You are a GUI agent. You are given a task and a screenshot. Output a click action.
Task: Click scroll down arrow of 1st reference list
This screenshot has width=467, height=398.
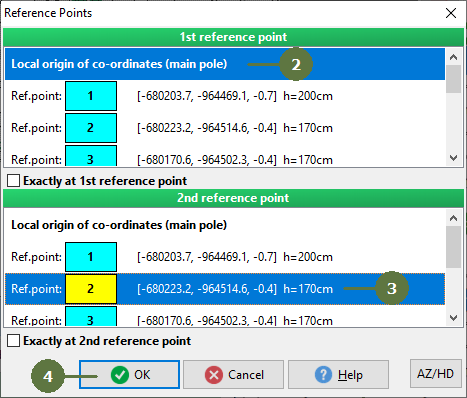pyautogui.click(x=453, y=158)
